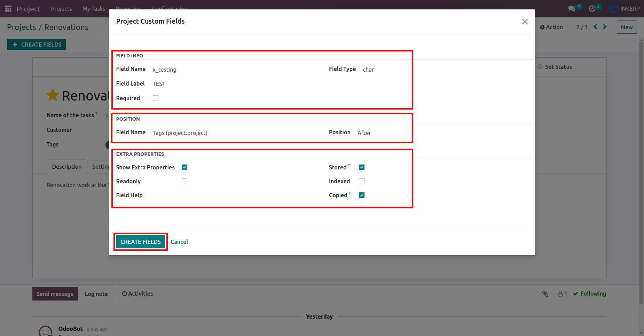This screenshot has width=644, height=336.
Task: Click the followers person icon
Action: point(560,294)
